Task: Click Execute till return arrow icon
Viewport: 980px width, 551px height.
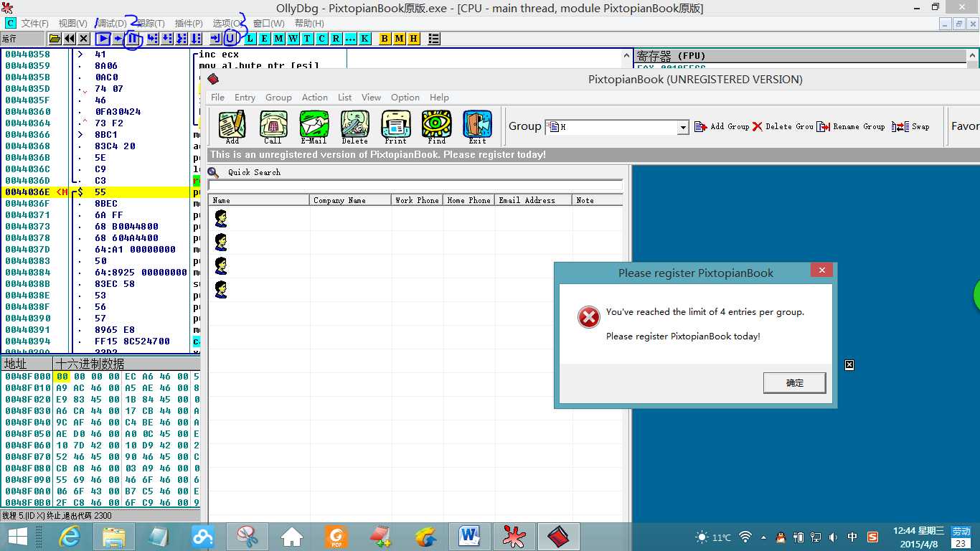Action: click(216, 39)
